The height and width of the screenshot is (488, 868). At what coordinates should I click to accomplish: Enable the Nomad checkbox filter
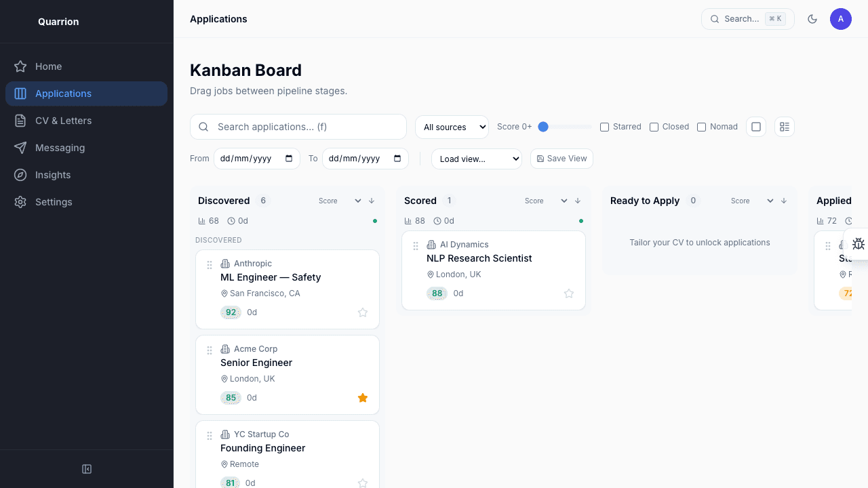pyautogui.click(x=701, y=127)
